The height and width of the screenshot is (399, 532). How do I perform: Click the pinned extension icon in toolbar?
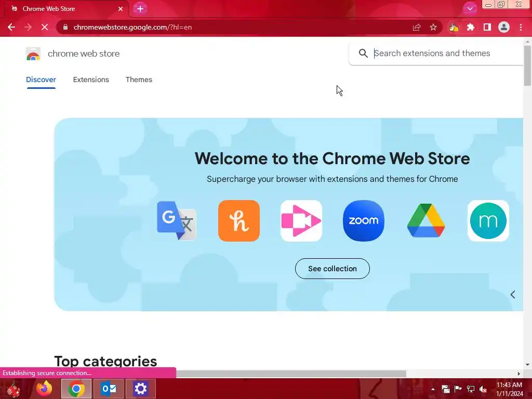click(454, 27)
